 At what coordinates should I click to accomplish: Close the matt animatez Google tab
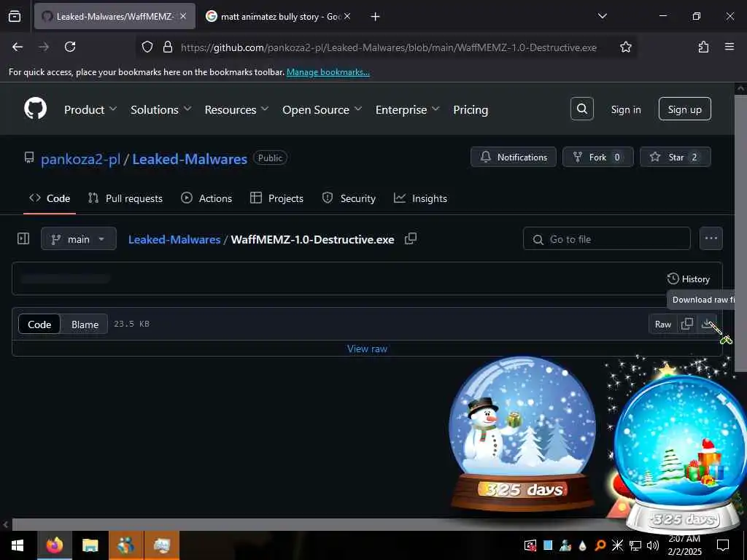point(347,16)
